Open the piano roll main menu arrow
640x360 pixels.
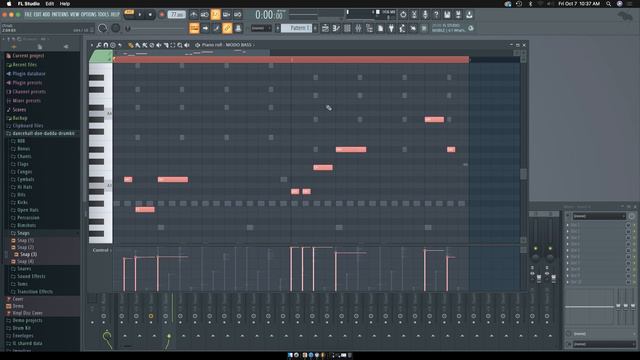point(92,45)
